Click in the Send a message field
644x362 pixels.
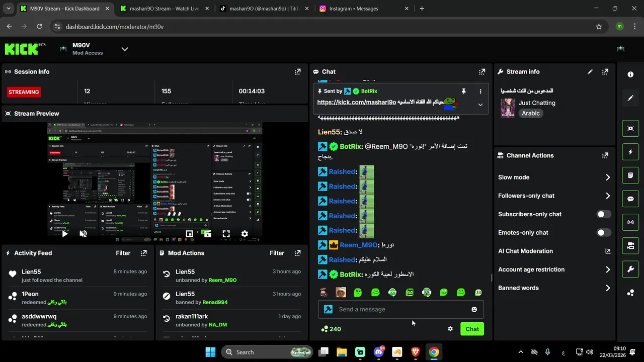pyautogui.click(x=400, y=309)
